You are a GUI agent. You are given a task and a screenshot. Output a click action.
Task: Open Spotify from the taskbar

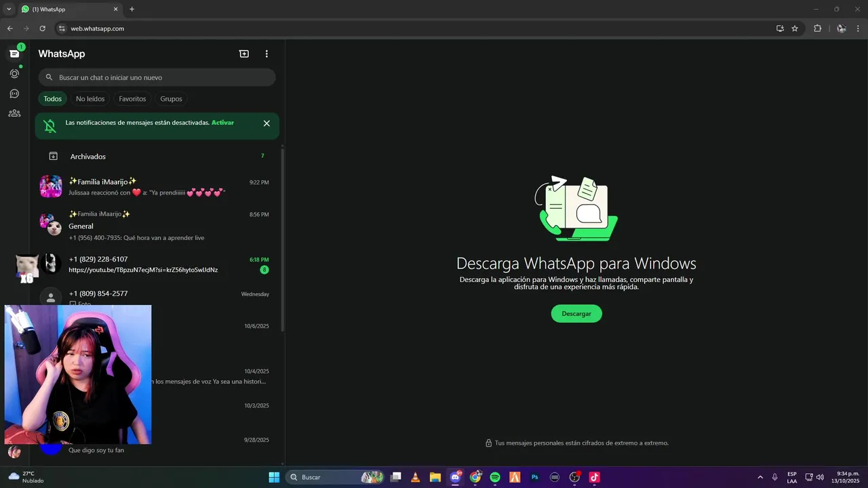(495, 477)
